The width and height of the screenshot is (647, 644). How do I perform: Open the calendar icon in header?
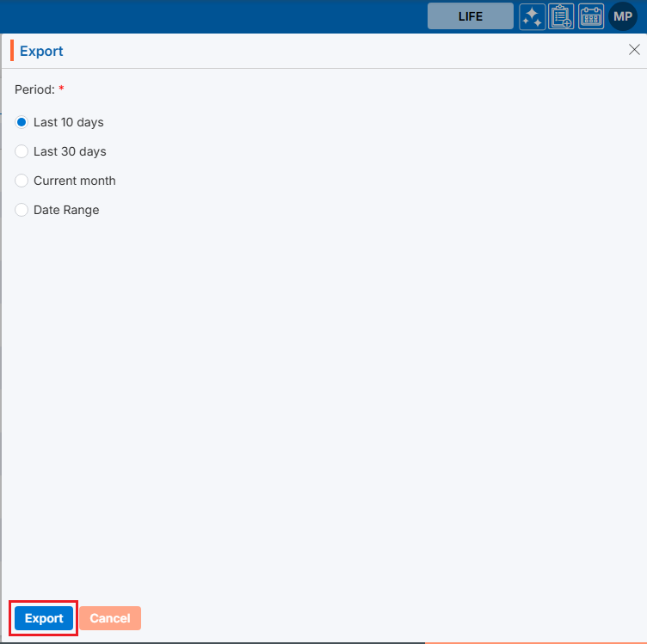pos(591,16)
